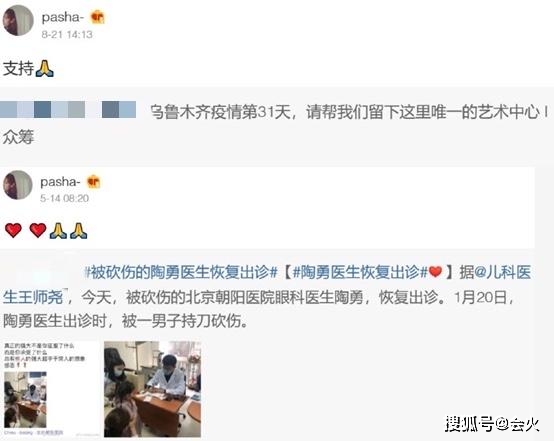
Task: Click first red heart emoji
Action: click(x=13, y=230)
